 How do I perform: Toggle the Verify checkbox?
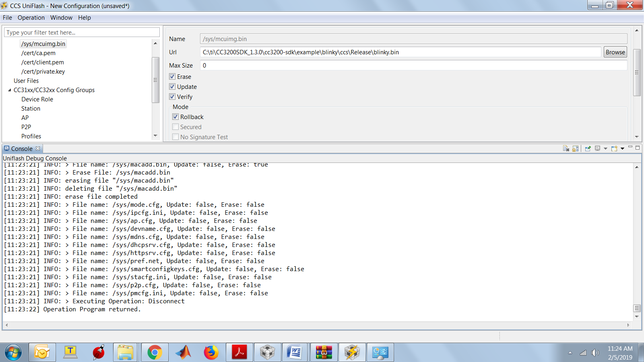pyautogui.click(x=172, y=97)
